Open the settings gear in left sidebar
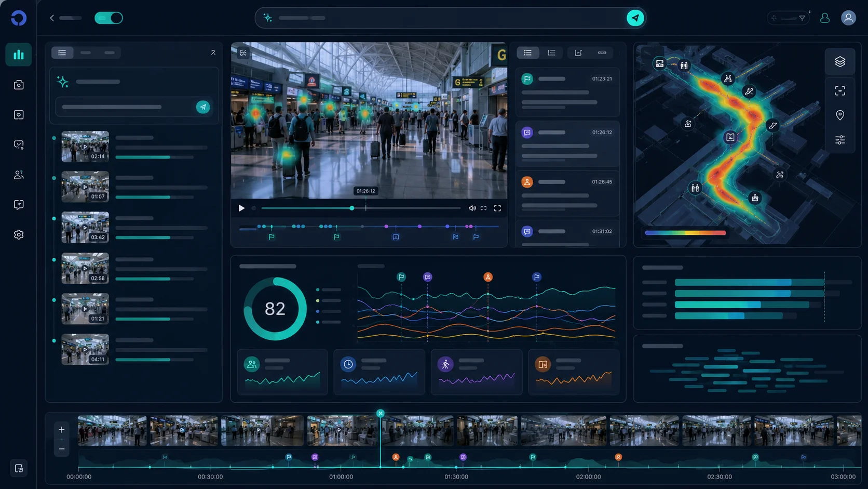This screenshot has height=489, width=868. click(19, 235)
